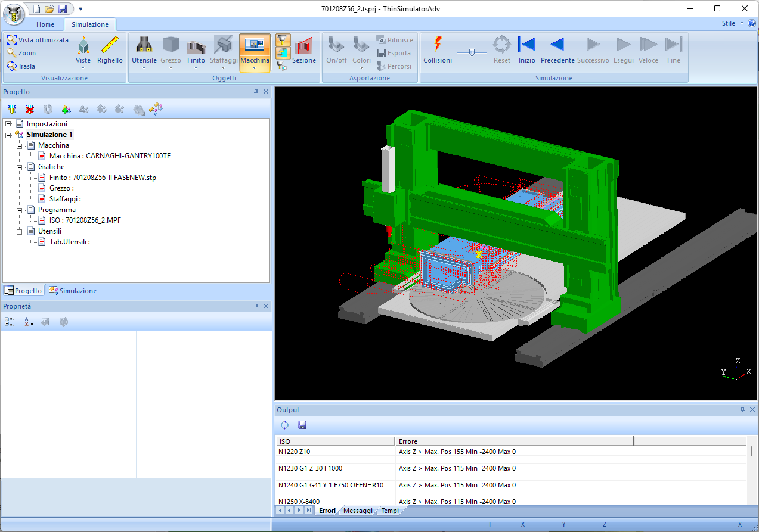The image size is (759, 532).
Task: Switch to the Home ribbon tab
Action: point(45,24)
